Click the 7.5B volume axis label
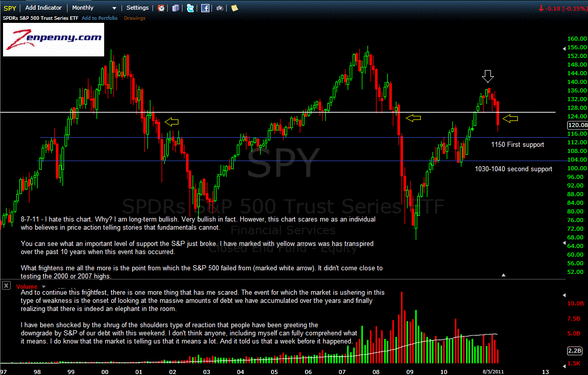 (x=574, y=319)
